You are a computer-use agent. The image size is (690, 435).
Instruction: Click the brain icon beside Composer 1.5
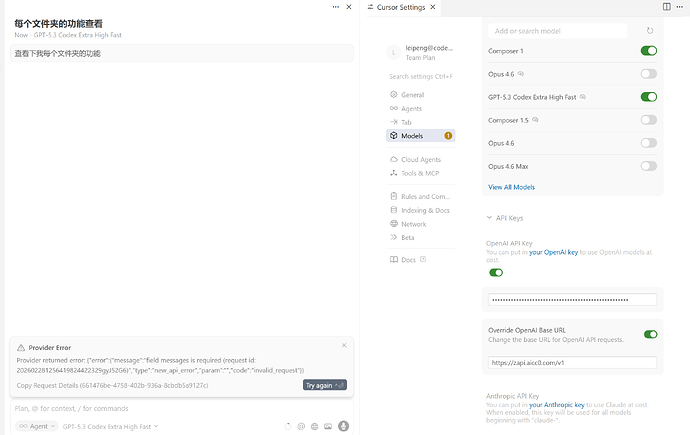(x=535, y=120)
